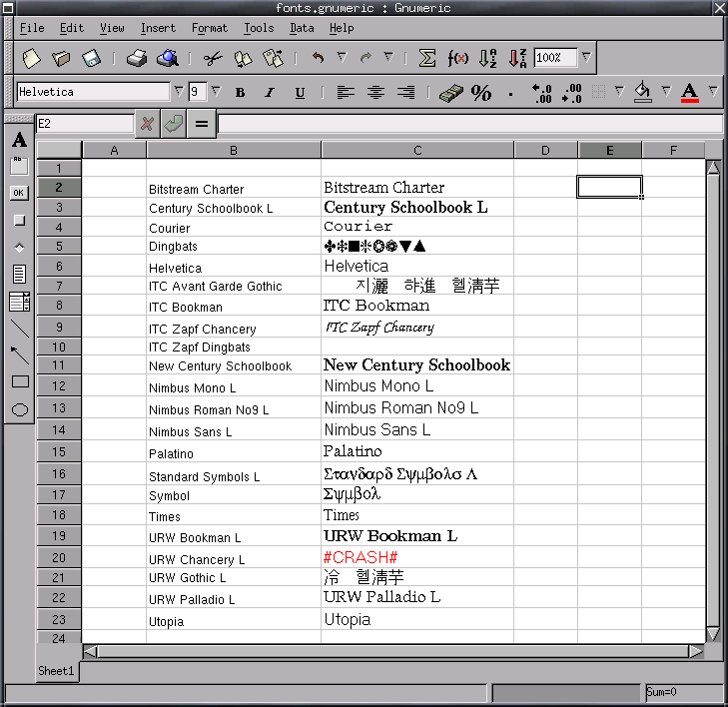Select the line drawing tool
The image size is (728, 707).
click(x=20, y=329)
